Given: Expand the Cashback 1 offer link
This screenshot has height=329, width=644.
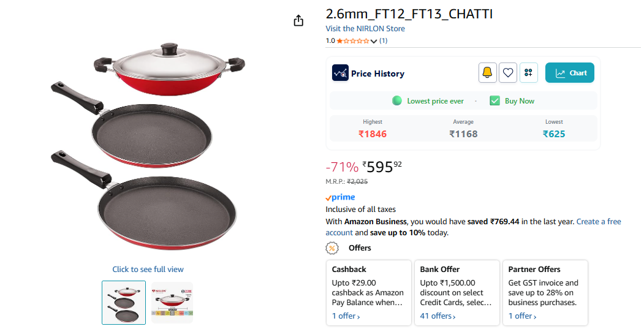Looking at the screenshot, I should pos(346,316).
